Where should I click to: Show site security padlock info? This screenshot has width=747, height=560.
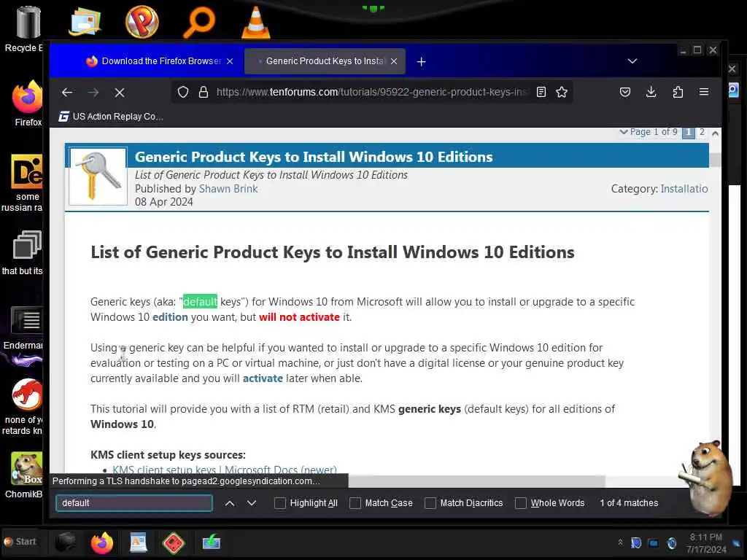(x=204, y=92)
